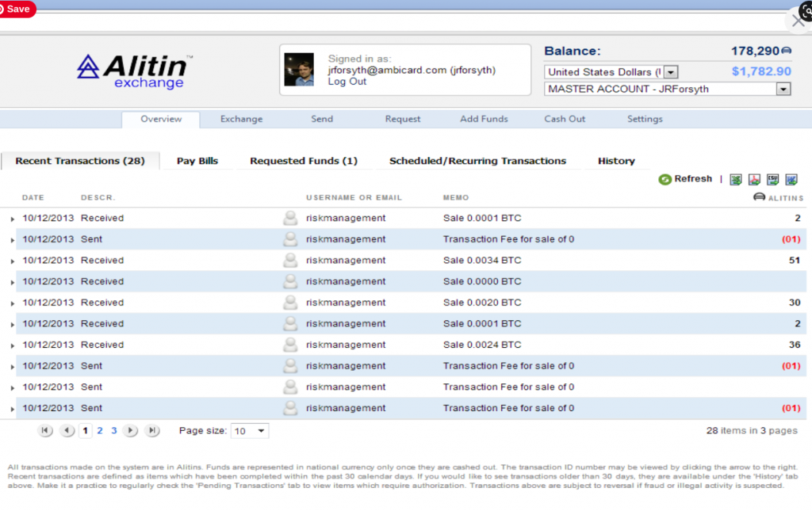Click the user profile photo

pos(299,70)
